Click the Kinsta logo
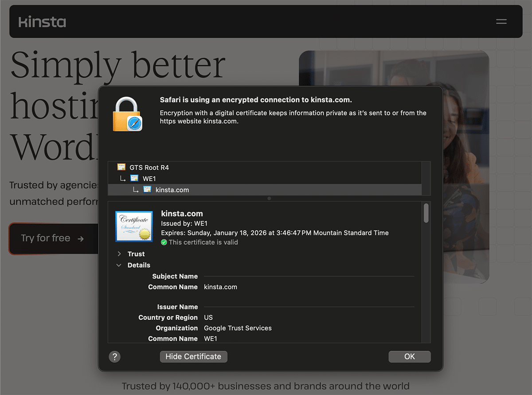This screenshot has width=532, height=395. click(x=42, y=21)
